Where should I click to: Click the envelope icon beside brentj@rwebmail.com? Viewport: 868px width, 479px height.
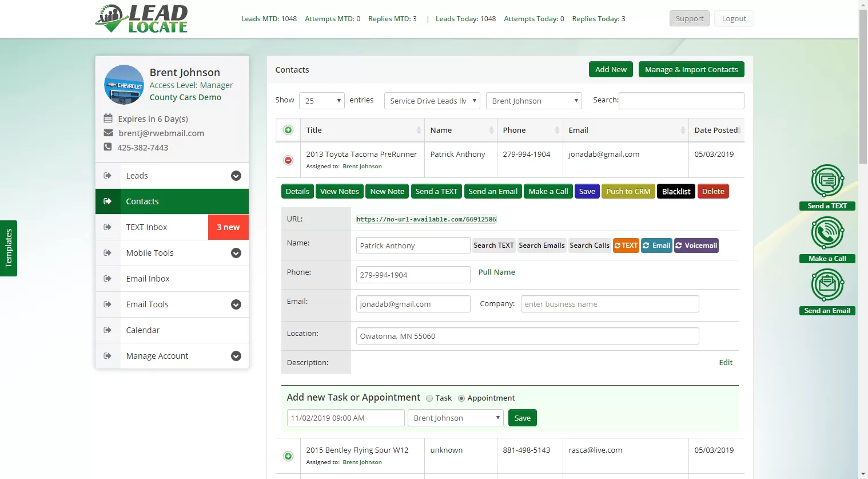coord(108,133)
